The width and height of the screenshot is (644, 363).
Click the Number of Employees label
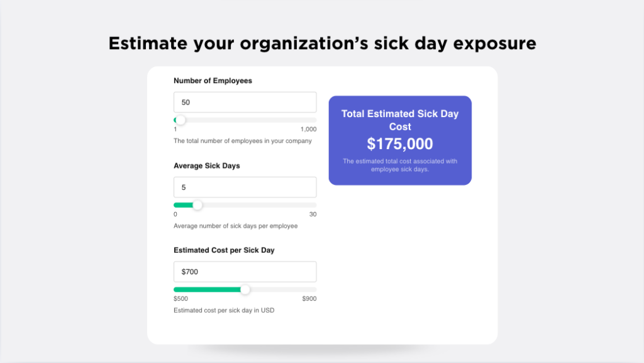213,81
